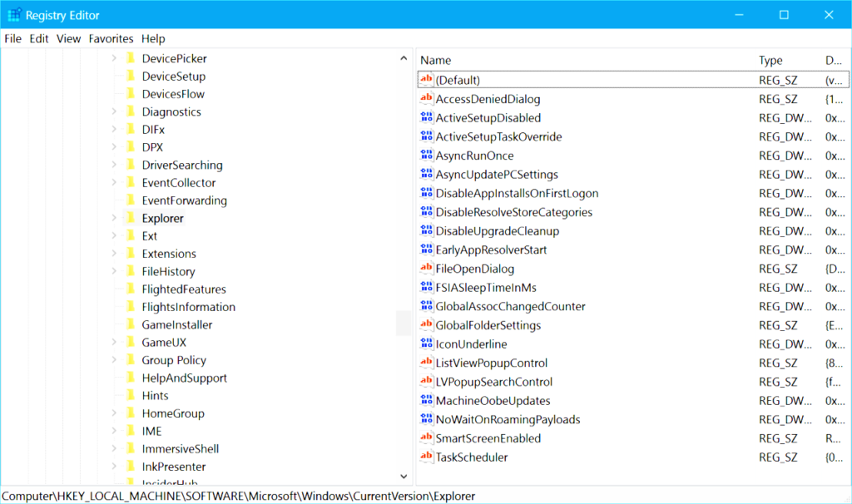Expand the InkPresenter key

point(113,466)
